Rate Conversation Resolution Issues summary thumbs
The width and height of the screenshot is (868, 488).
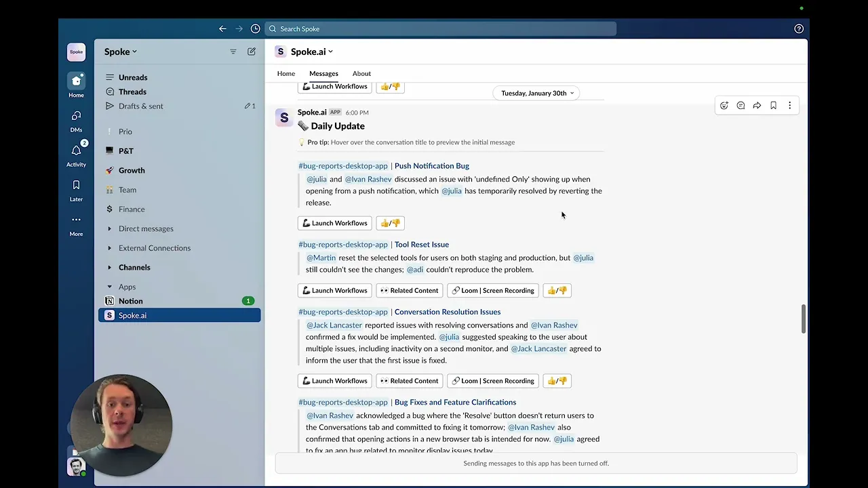click(x=557, y=381)
